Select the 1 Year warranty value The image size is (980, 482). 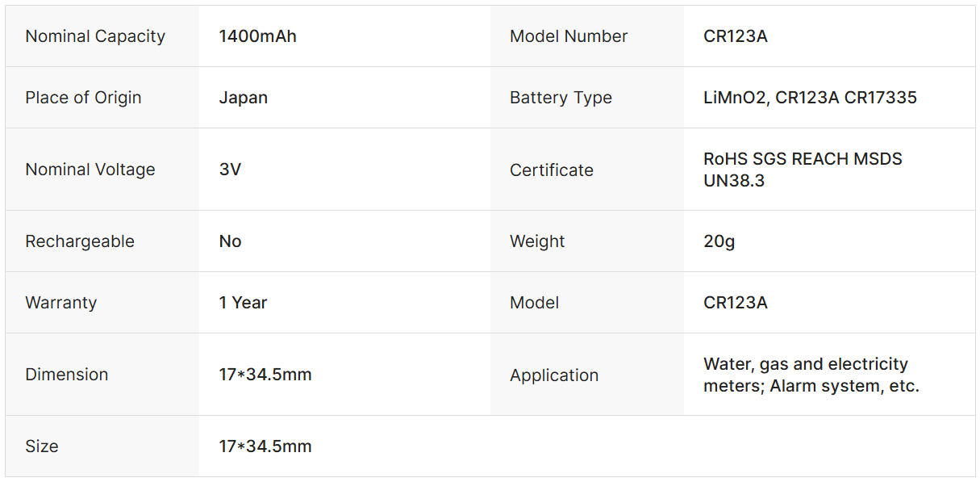(243, 303)
